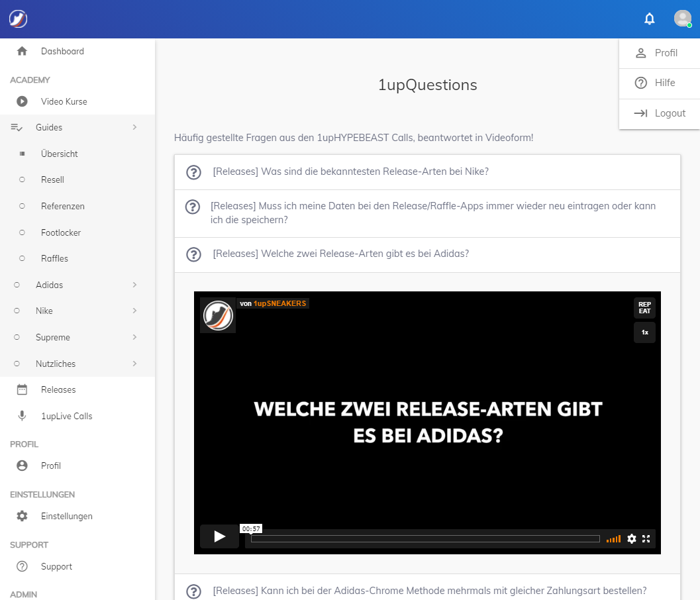Expand the Nike Release-Arten question
The image size is (700, 600).
point(427,172)
